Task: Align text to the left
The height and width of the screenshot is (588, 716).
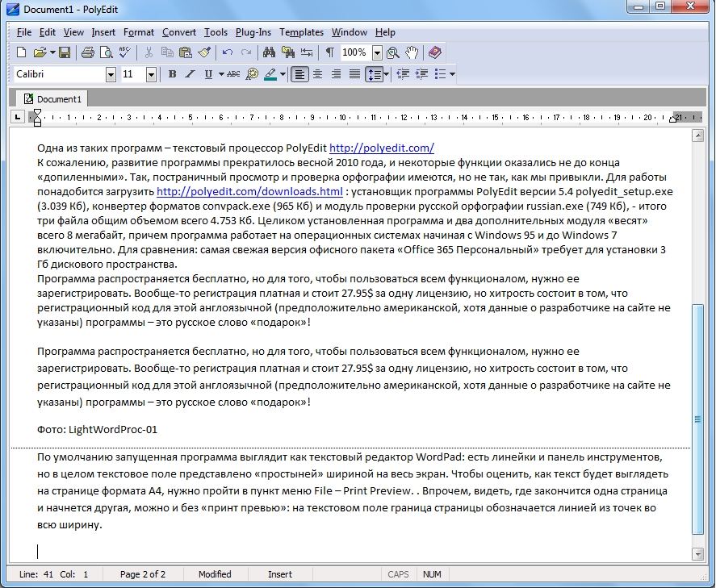Action: coord(299,74)
